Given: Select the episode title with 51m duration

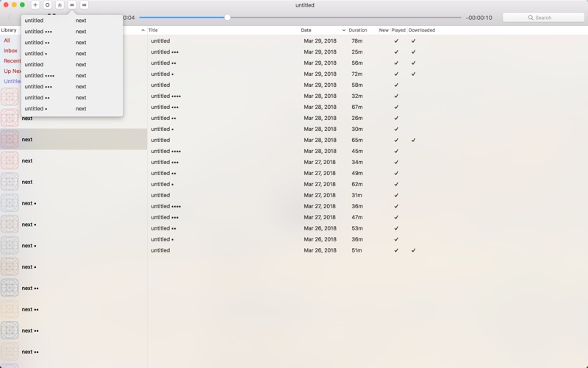Looking at the screenshot, I should tap(160, 250).
